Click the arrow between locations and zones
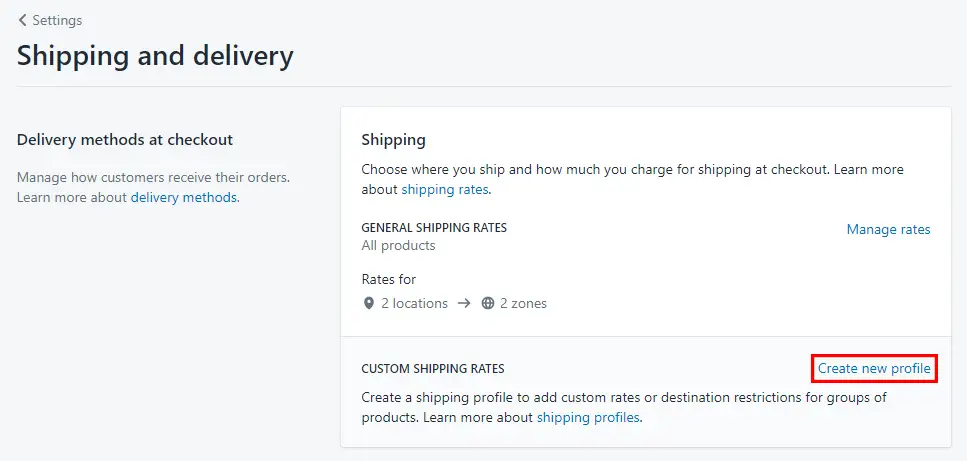This screenshot has height=461, width=967. (x=464, y=303)
